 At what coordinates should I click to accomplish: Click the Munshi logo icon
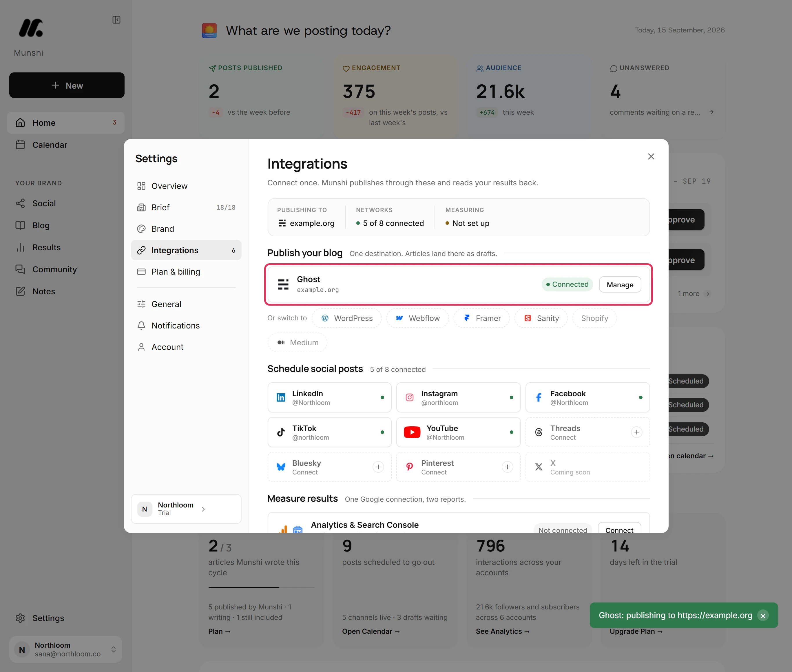31,28
